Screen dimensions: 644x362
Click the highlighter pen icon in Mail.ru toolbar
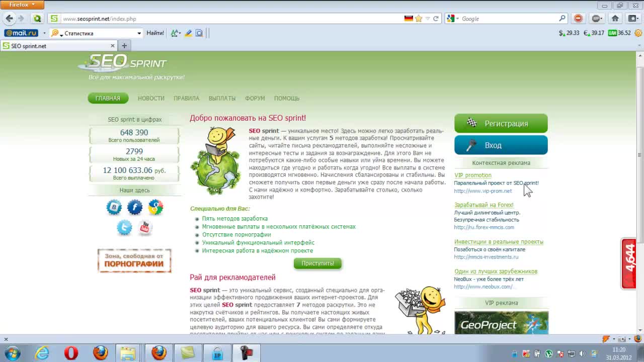tap(188, 33)
